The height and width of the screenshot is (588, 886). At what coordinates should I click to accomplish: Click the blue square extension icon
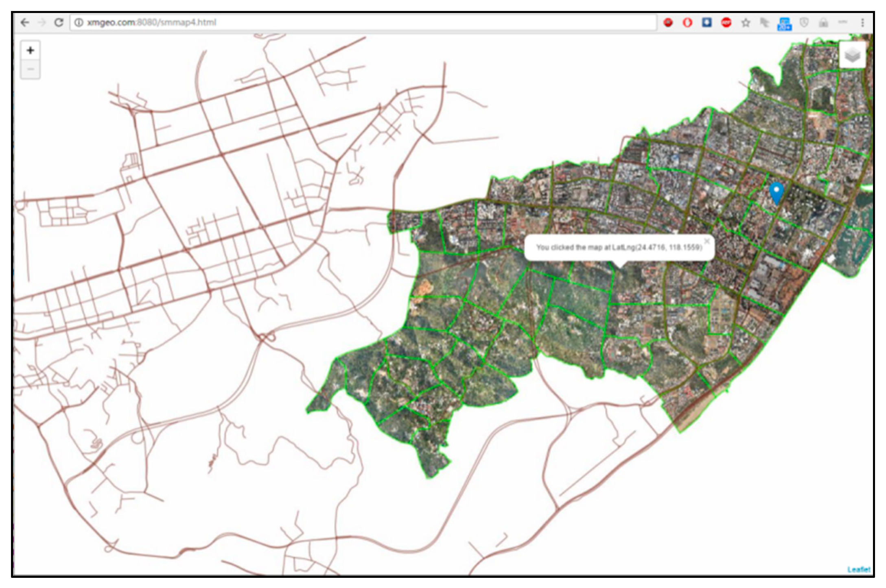[707, 23]
